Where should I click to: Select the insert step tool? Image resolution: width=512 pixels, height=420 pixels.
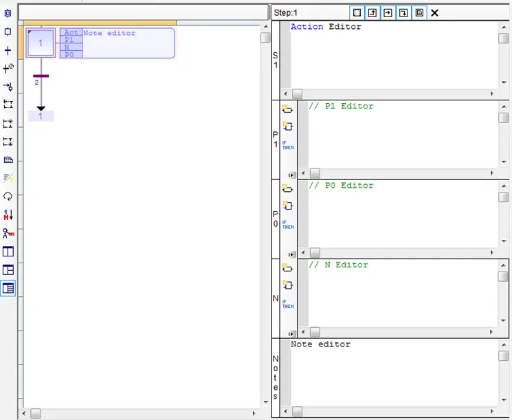(x=8, y=32)
